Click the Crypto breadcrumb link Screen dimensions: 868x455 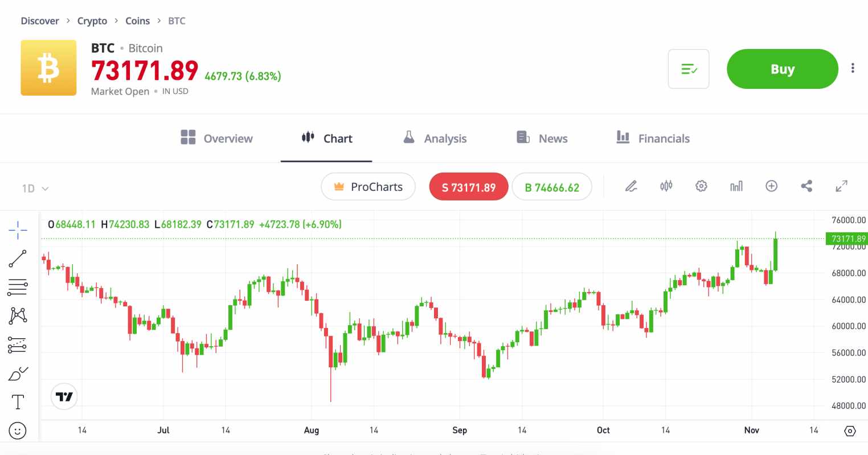tap(92, 21)
